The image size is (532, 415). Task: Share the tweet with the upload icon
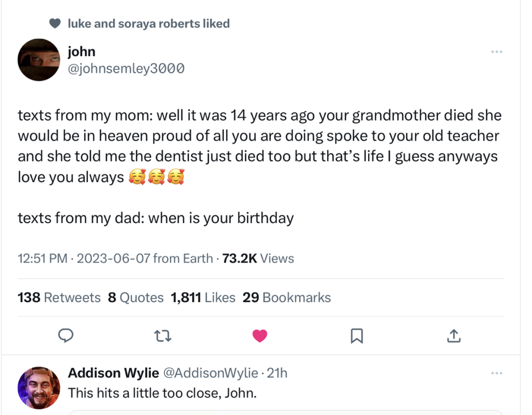tap(454, 336)
